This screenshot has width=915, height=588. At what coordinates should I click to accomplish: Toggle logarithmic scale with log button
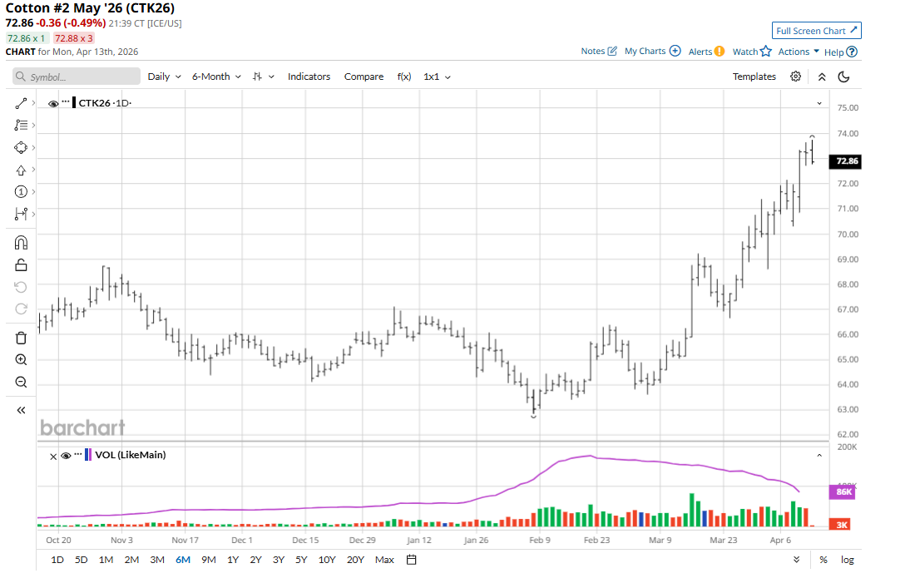847,560
